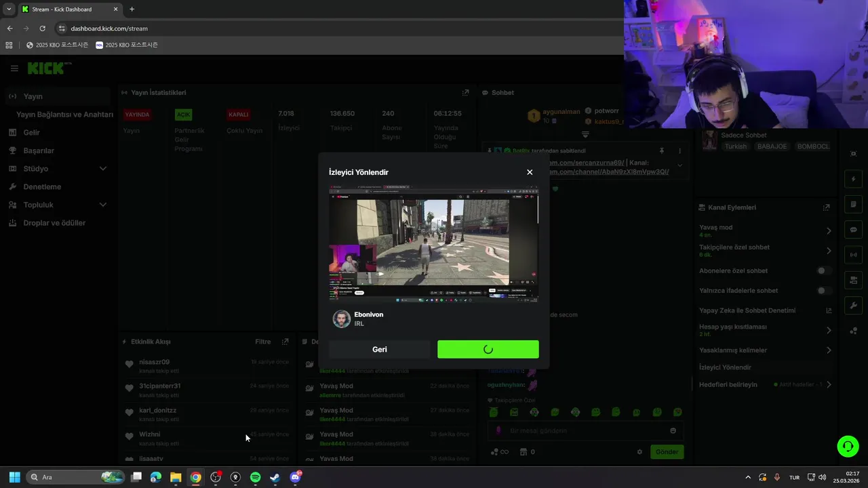This screenshot has width=868, height=488.
Task: Open the Başarılar sidebar item
Action: point(39,150)
